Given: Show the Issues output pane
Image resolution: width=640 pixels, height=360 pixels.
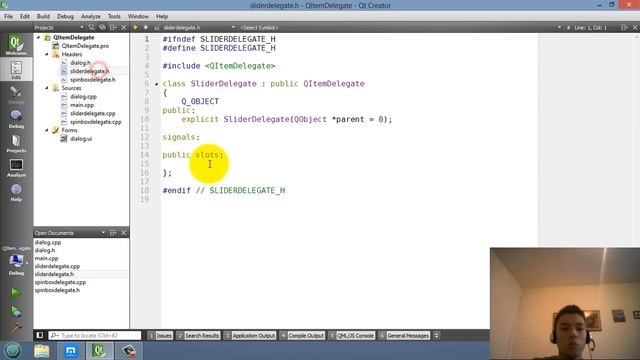Looking at the screenshot, I should click(x=160, y=336).
